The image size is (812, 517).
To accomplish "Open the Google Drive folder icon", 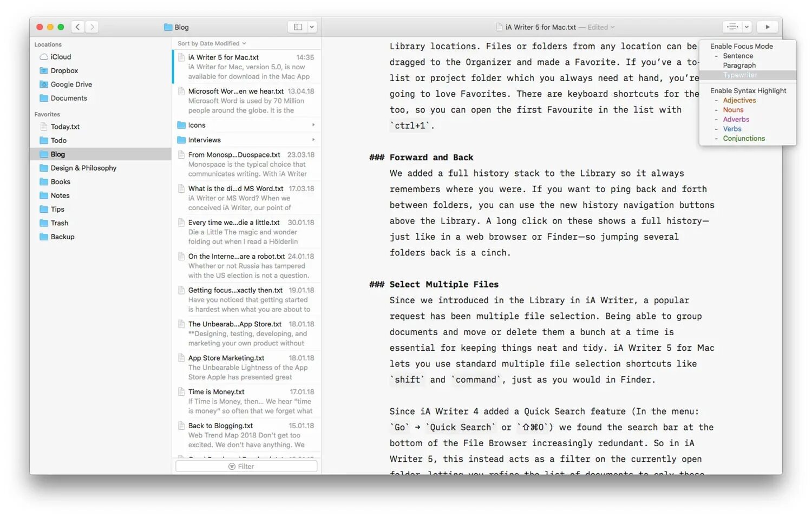I will pos(44,84).
